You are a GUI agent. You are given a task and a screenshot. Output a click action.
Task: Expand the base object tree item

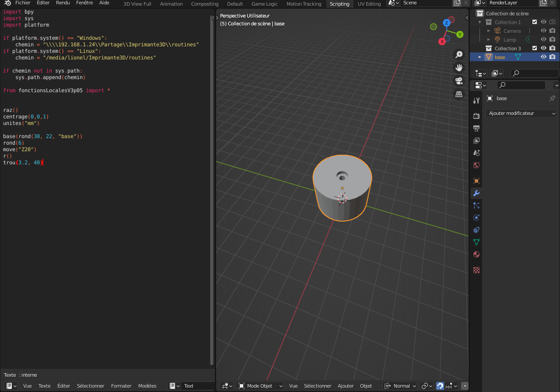pyautogui.click(x=480, y=57)
